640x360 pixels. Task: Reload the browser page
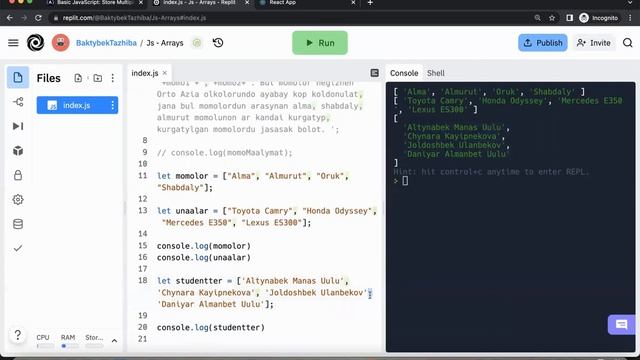[38, 18]
